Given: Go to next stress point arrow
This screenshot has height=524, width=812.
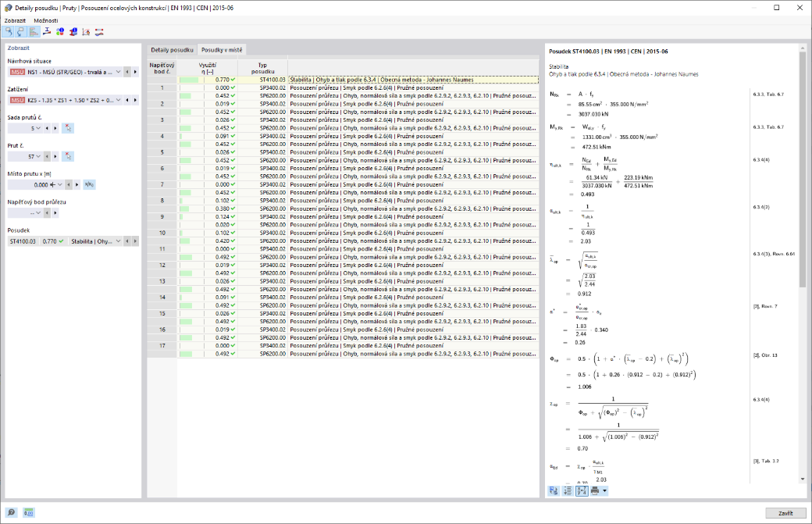Looking at the screenshot, I should point(55,213).
